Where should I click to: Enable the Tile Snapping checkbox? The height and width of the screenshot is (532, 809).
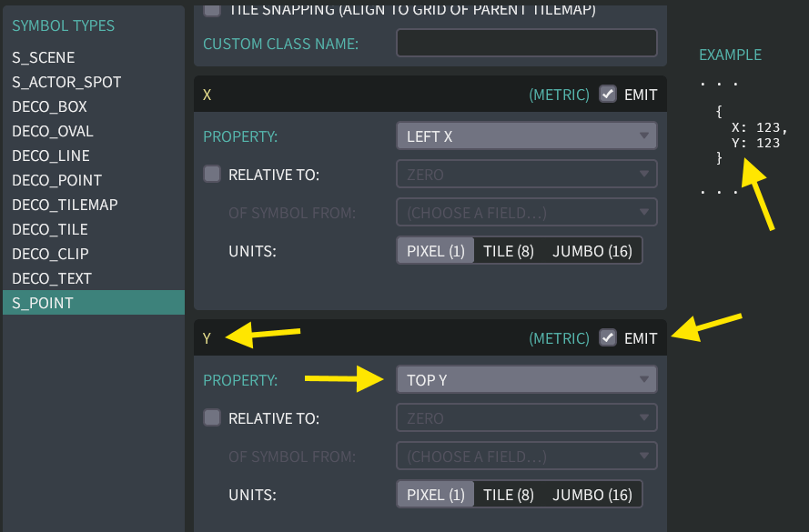coord(212,10)
